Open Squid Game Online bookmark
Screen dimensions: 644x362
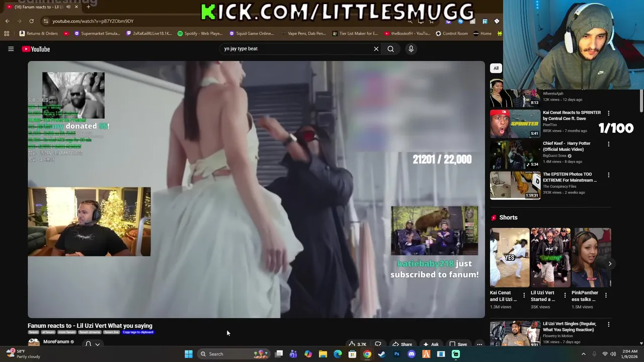coord(251,34)
